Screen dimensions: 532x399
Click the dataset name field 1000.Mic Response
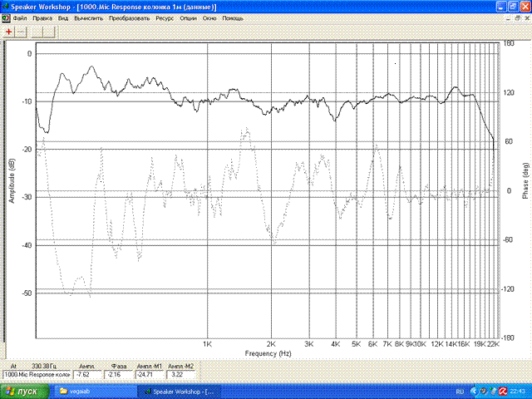coord(37,375)
